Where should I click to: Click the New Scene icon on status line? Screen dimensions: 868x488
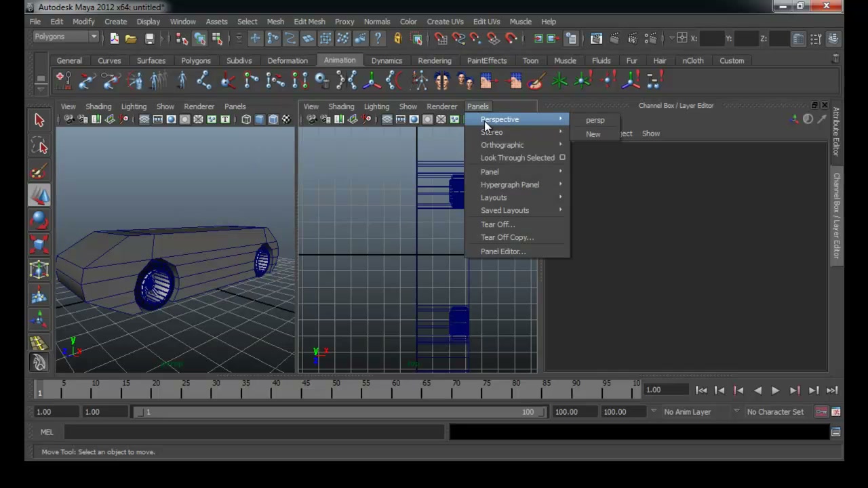tap(114, 39)
